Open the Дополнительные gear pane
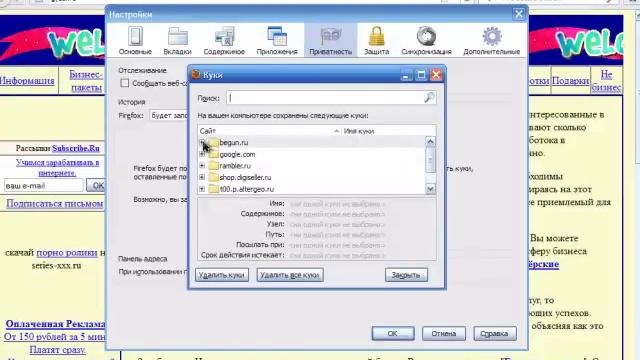Screen dimensions: 640x360 [x=491, y=40]
